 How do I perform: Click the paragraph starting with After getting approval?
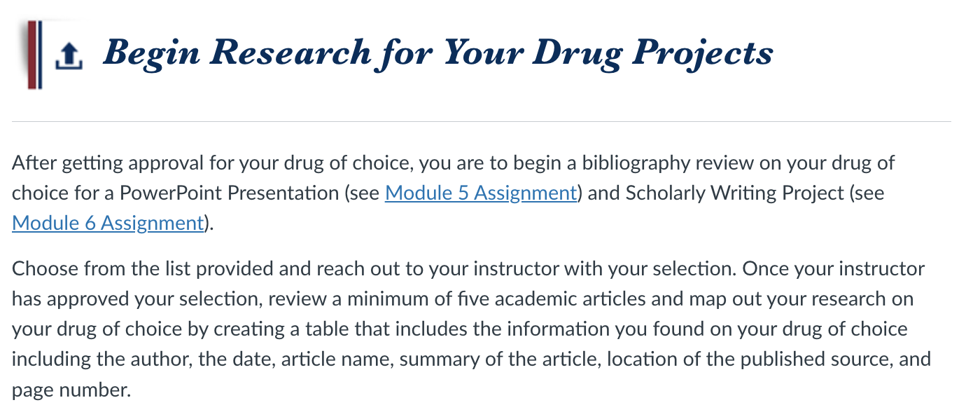[x=454, y=193]
